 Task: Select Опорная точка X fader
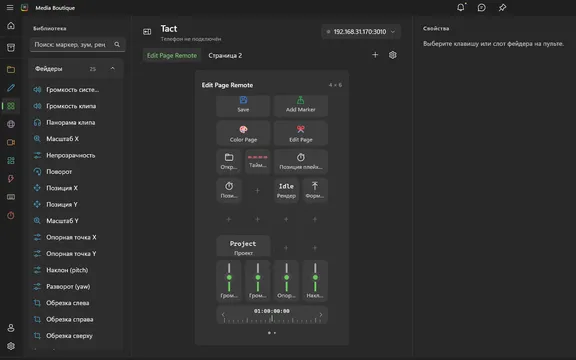click(x=75, y=237)
